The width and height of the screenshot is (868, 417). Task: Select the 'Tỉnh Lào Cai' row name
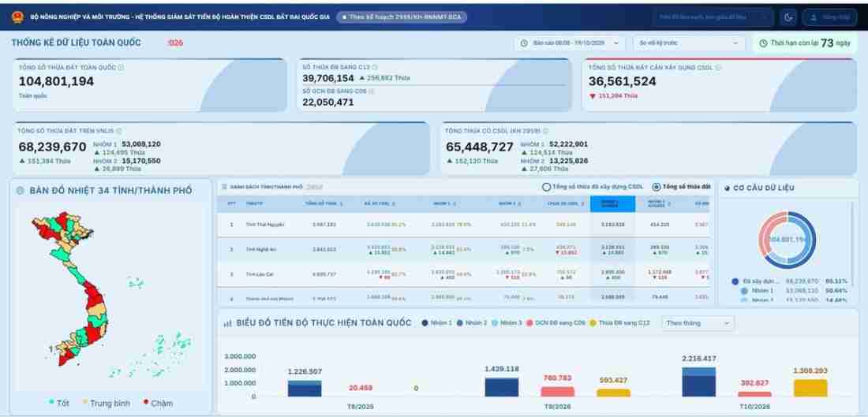click(x=260, y=274)
